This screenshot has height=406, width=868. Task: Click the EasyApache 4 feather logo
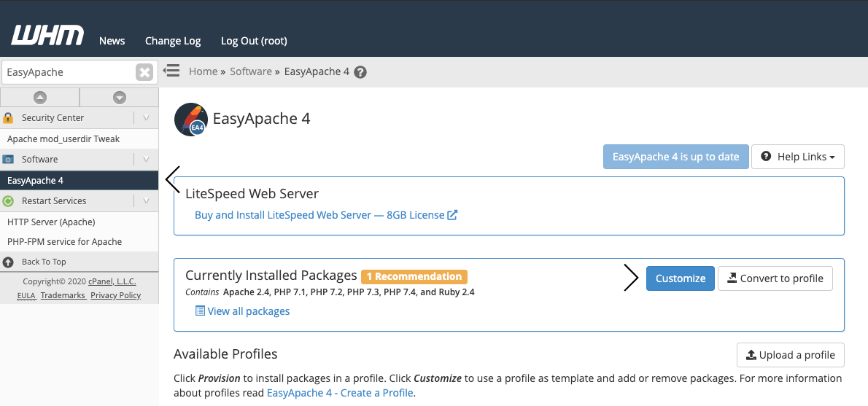point(191,119)
